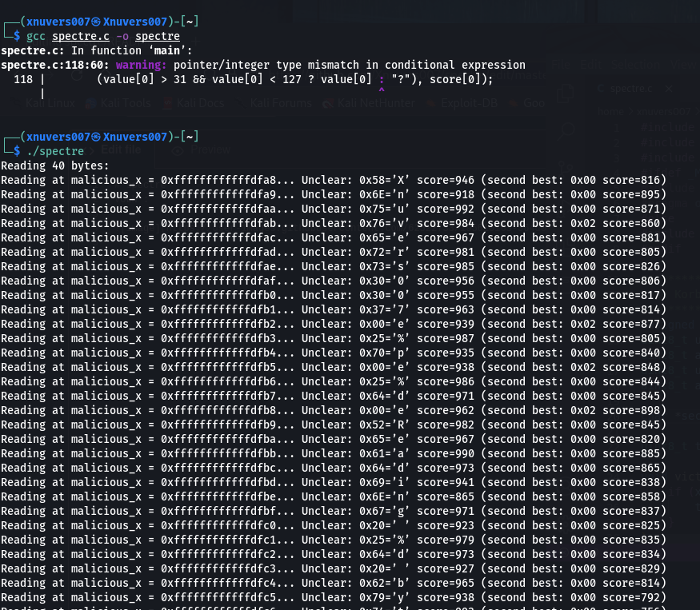Close the spectre.c editor tab
This screenshot has height=610, width=700.
669,88
